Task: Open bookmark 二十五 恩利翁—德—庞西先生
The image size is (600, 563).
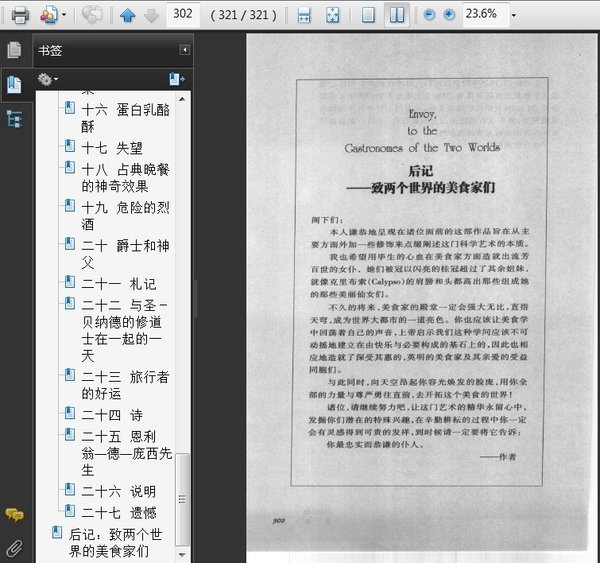Action: (x=126, y=454)
